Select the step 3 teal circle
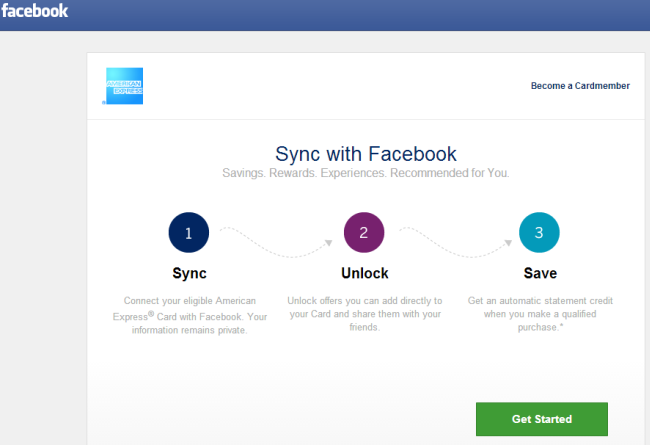The height and width of the screenshot is (445, 650). pos(539,233)
